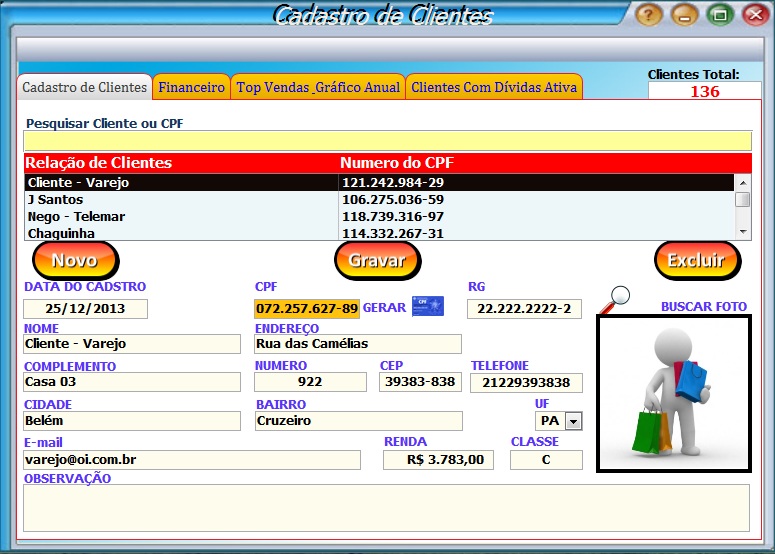Minimize window with the orange button
The width and height of the screenshot is (775, 554).
pos(685,14)
